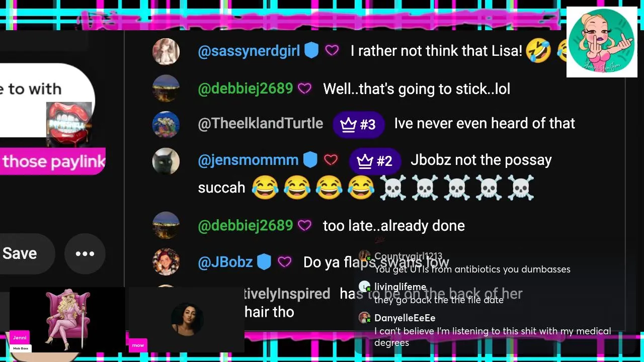644x362 pixels.
Task: Click the crown #3 badge of TheelklandTurtle
Action: coord(359,124)
